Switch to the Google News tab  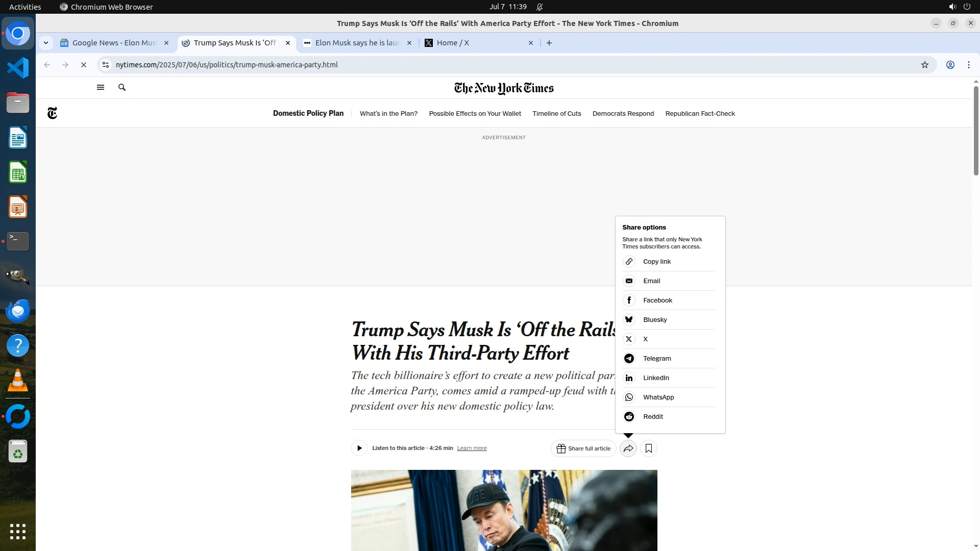[114, 43]
